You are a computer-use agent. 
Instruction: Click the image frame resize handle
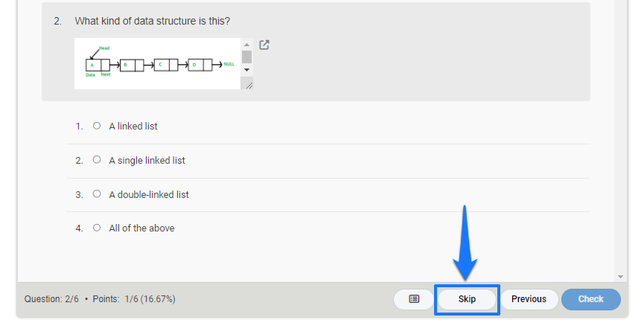(x=249, y=86)
